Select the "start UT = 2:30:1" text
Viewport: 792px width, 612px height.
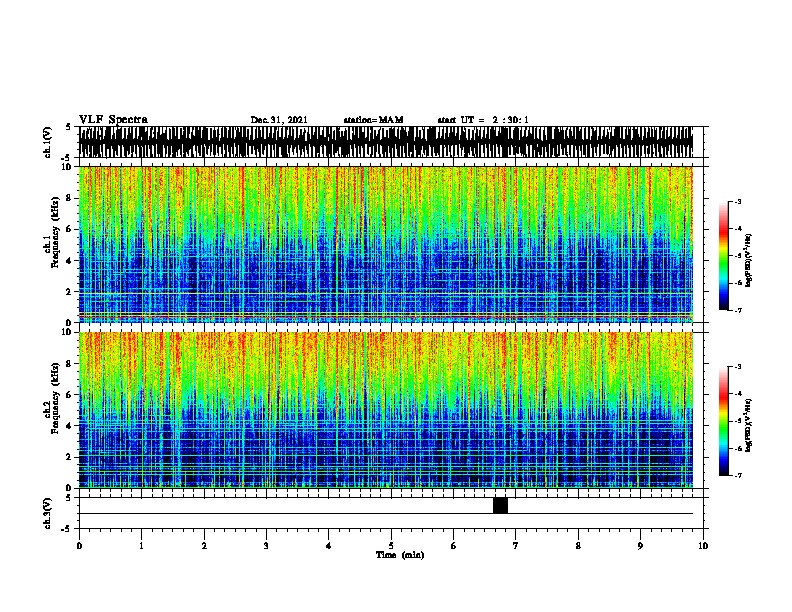[483, 120]
